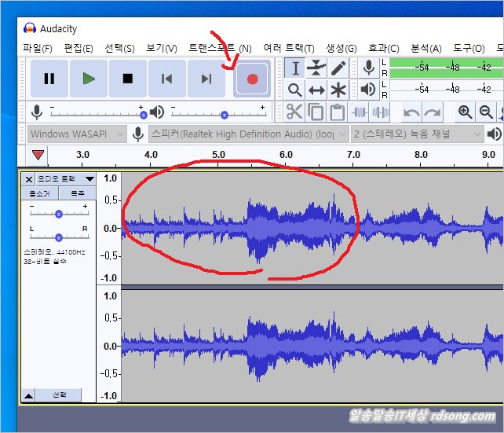Select the asterisk Multi-tool

point(338,90)
